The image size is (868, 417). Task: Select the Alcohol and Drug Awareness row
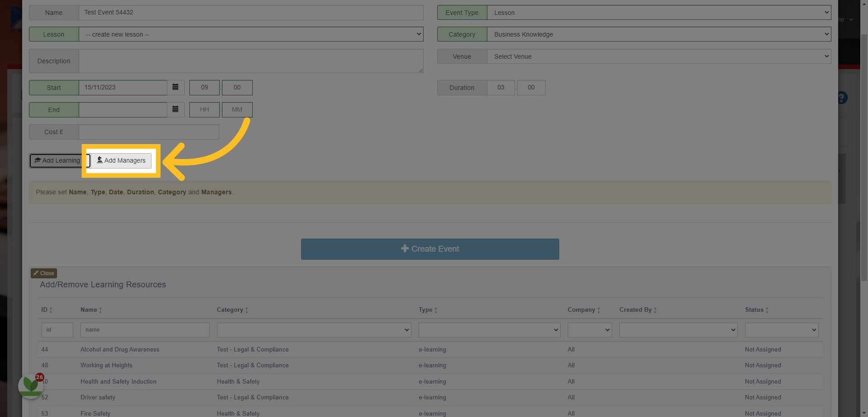click(431, 350)
